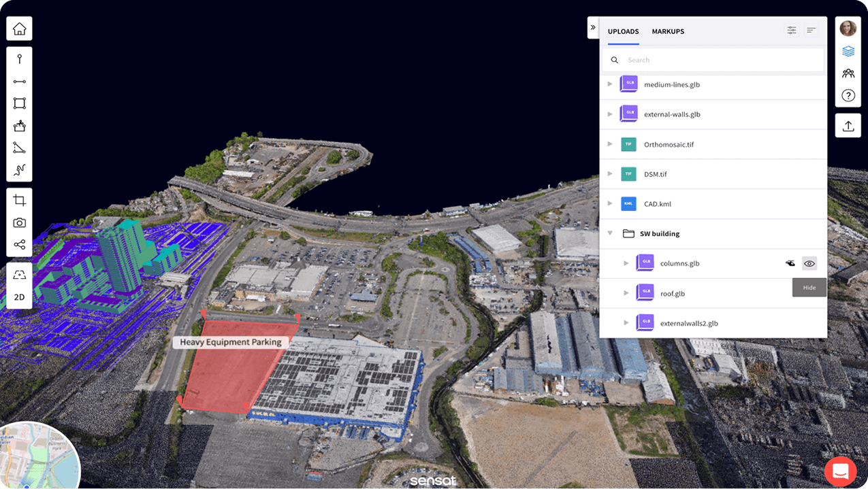Fly to columns.glb layer icon
Screen dimensions: 868x489
click(x=790, y=263)
